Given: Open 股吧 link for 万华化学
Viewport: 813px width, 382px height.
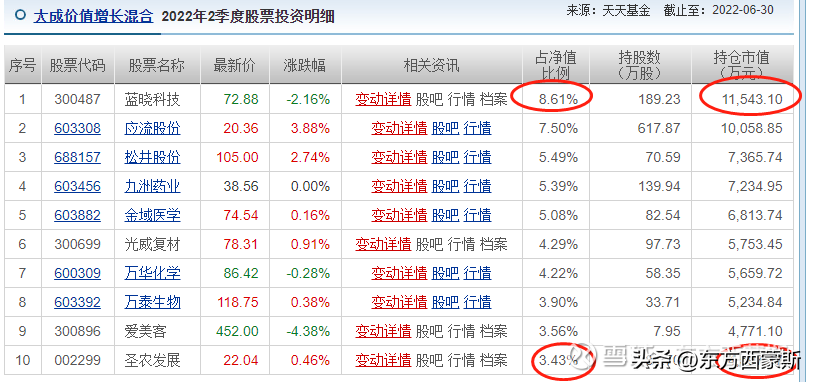Looking at the screenshot, I should pos(445,273).
